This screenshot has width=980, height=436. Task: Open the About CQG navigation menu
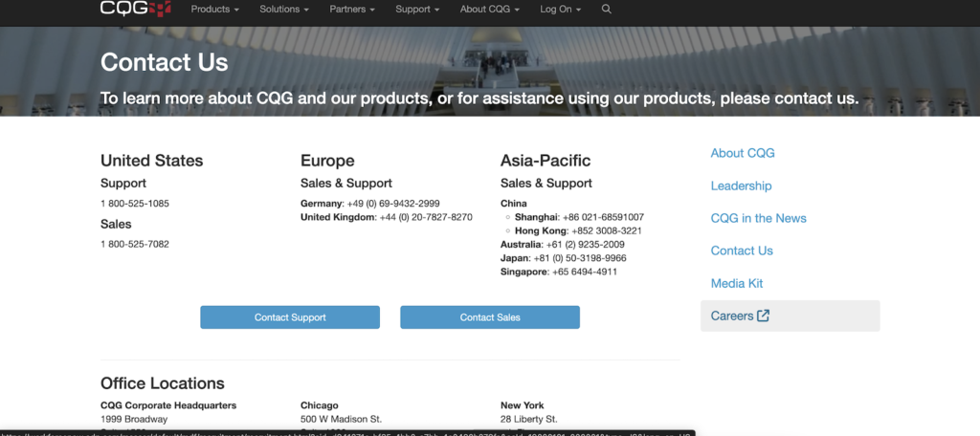pos(489,10)
